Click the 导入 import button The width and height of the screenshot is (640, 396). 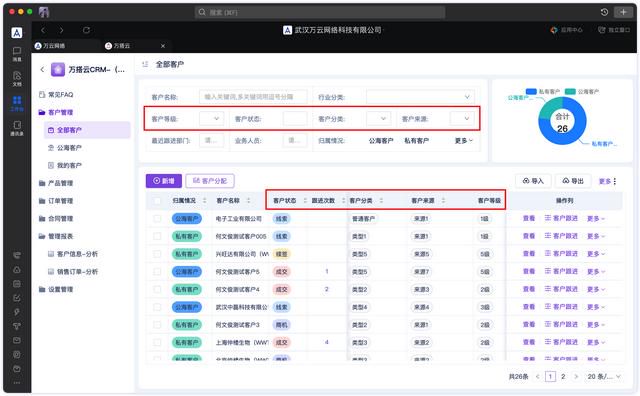[x=533, y=181]
